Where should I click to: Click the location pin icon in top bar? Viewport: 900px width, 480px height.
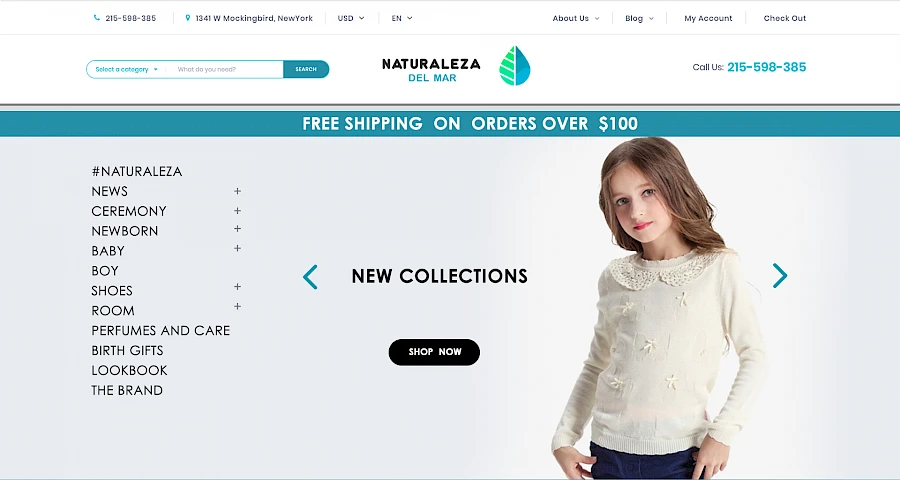(x=188, y=18)
